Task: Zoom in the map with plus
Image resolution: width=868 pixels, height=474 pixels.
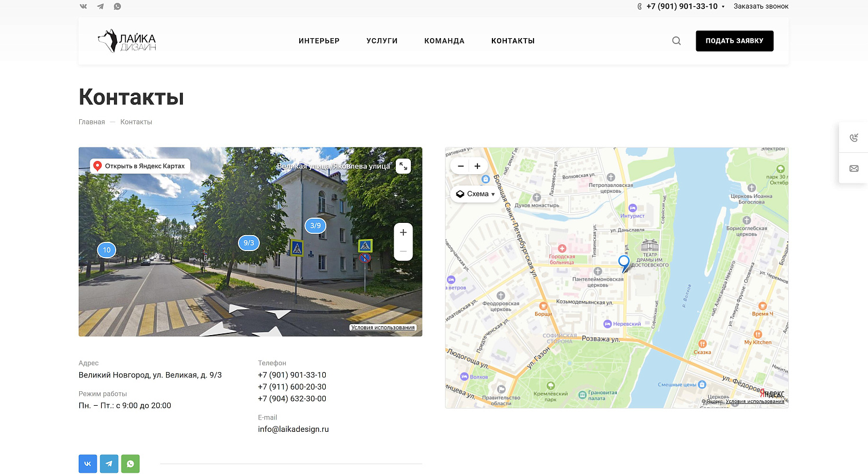Action: (x=477, y=166)
